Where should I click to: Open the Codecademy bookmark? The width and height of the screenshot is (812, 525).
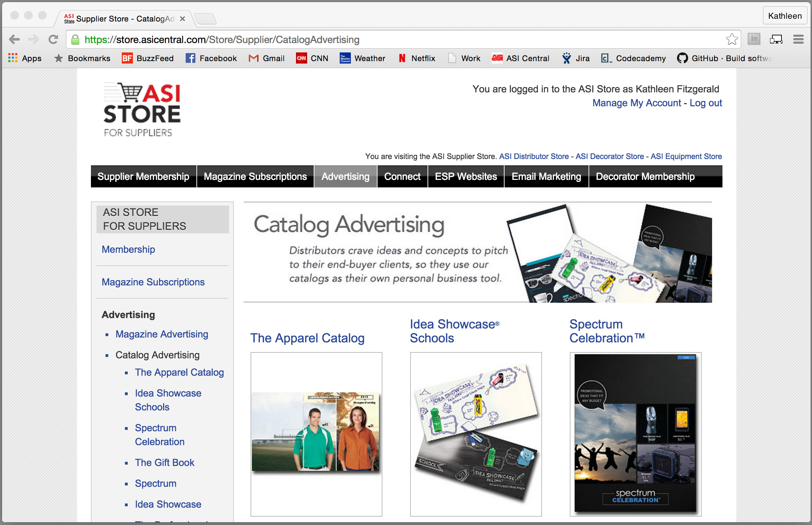[x=633, y=58]
